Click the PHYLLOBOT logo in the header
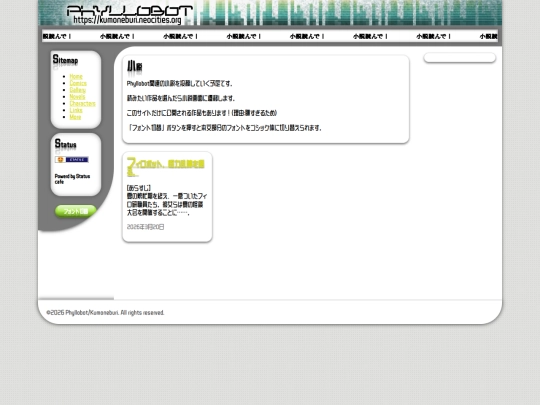 pos(129,11)
